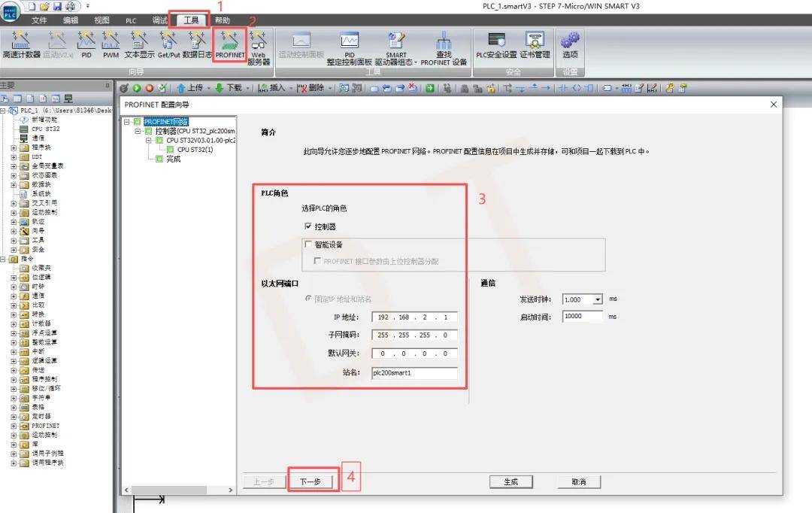This screenshot has height=513, width=812.
Task: Open the PROFINET wizard in the ribbon
Action: click(229, 44)
